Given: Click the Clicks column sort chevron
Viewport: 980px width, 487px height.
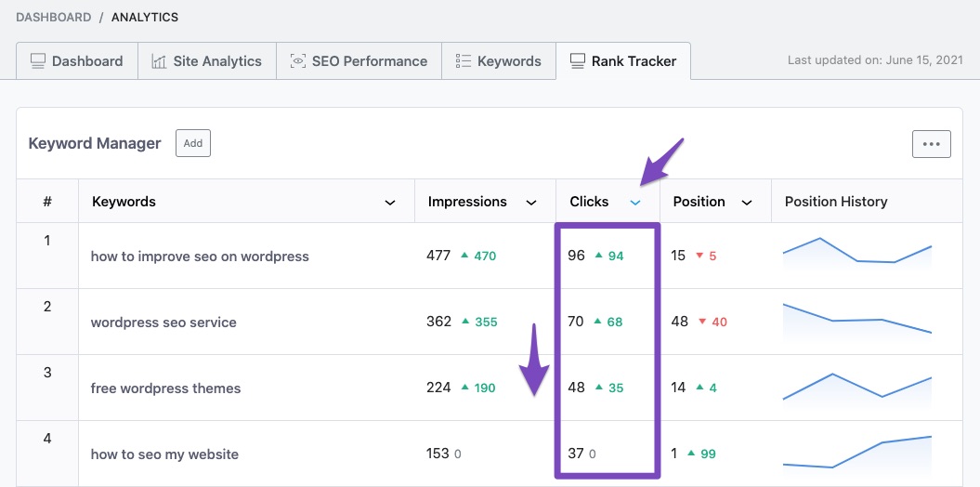Looking at the screenshot, I should click(635, 203).
